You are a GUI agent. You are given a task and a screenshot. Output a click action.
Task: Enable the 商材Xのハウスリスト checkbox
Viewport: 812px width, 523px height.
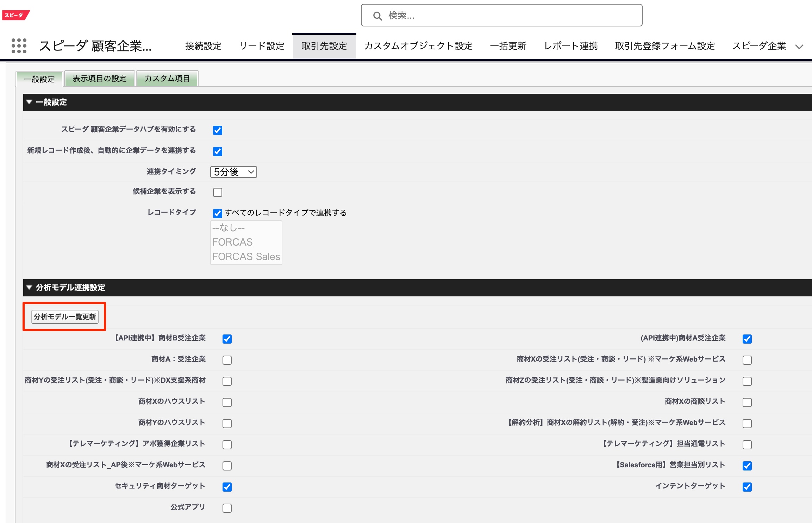click(227, 402)
